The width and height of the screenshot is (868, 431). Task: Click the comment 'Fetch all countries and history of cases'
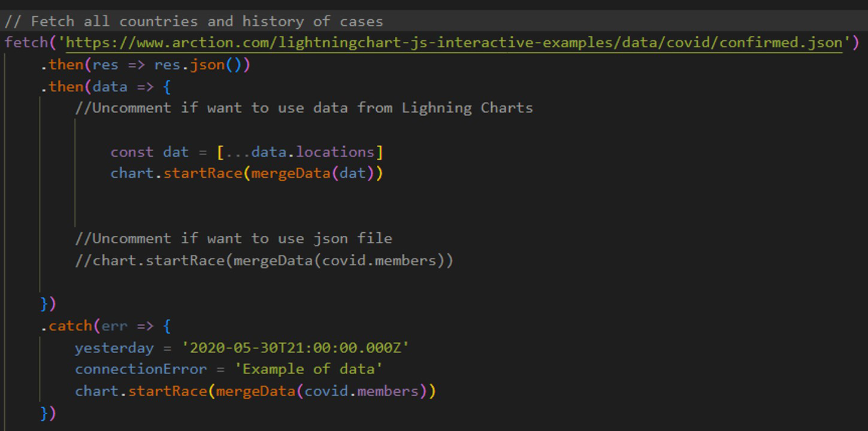[193, 22]
